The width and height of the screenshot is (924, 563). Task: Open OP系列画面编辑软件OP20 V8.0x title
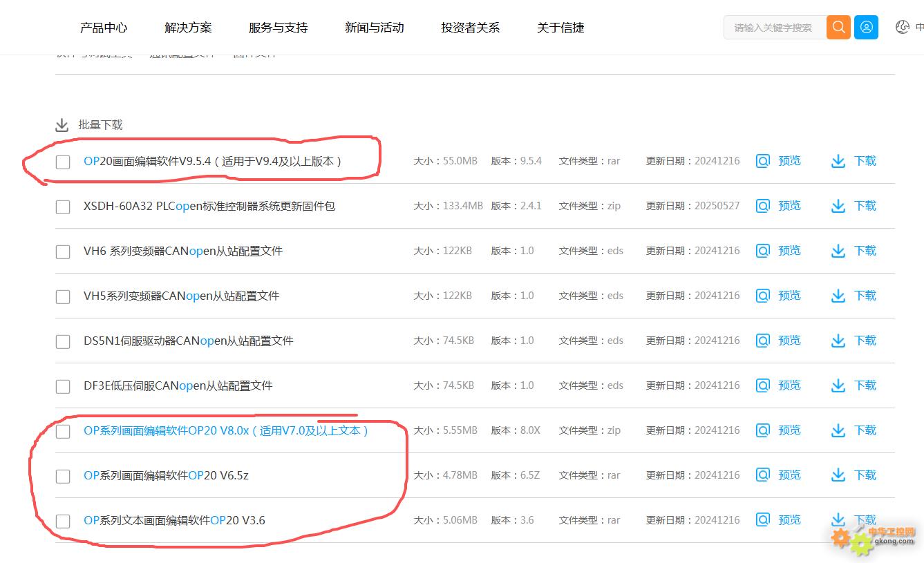point(227,430)
